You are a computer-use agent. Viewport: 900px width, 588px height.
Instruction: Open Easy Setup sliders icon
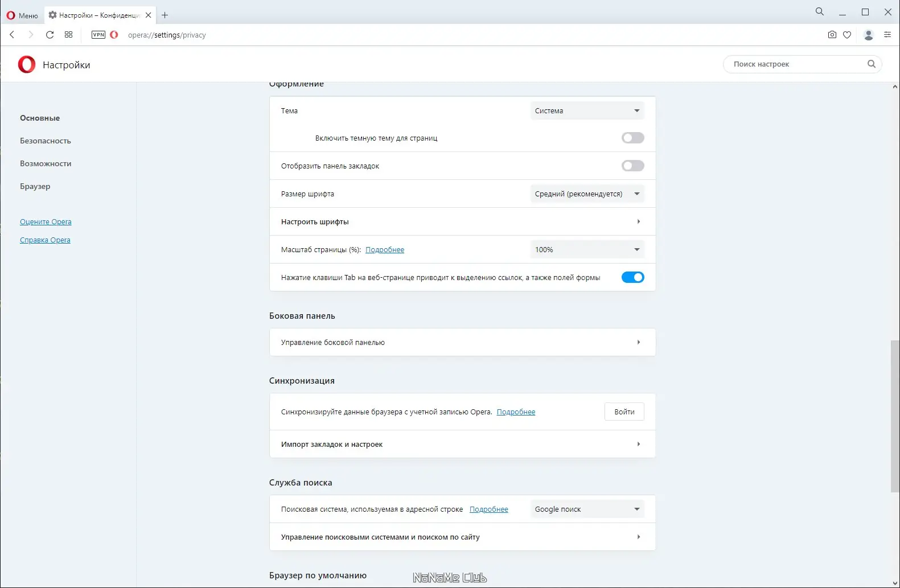coord(887,35)
